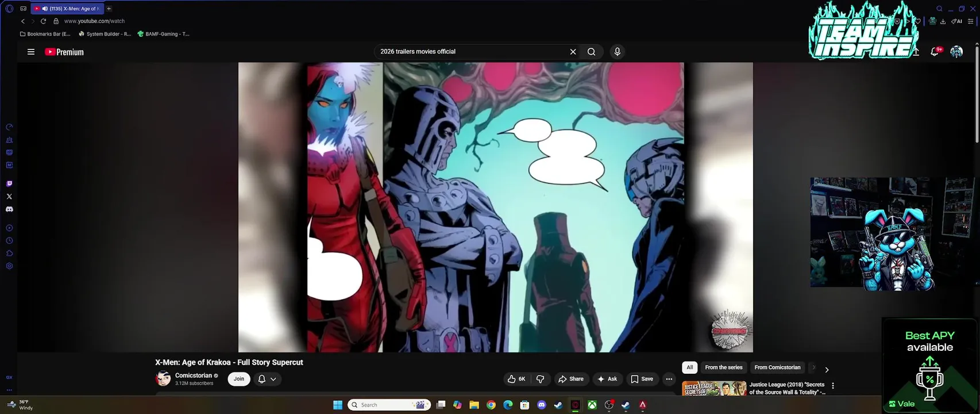Viewport: 980px width, 414px height.
Task: Open the Comicstorian channel name link
Action: [194, 375]
